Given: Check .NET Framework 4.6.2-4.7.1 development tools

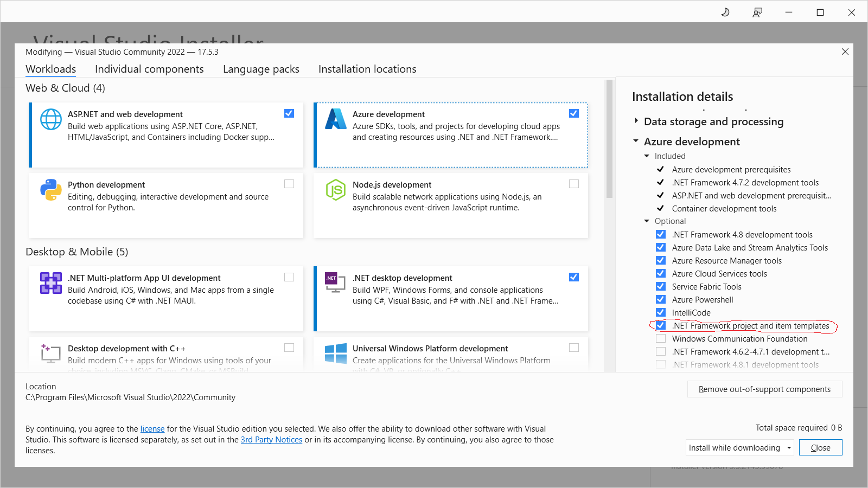Looking at the screenshot, I should tap(661, 351).
